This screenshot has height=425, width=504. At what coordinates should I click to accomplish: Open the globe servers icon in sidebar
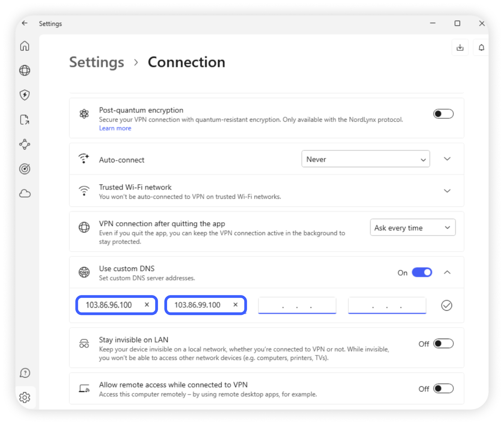click(25, 70)
